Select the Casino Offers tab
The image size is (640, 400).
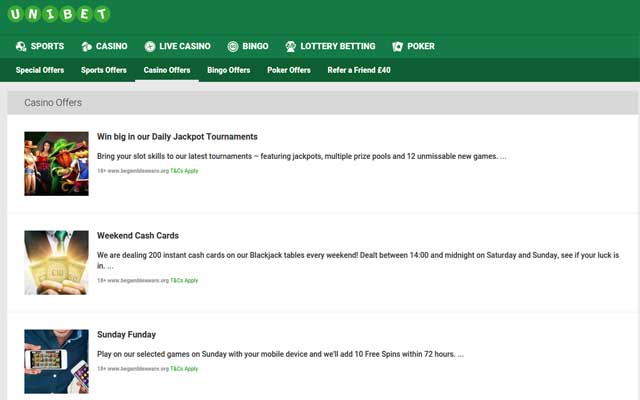coord(167,70)
